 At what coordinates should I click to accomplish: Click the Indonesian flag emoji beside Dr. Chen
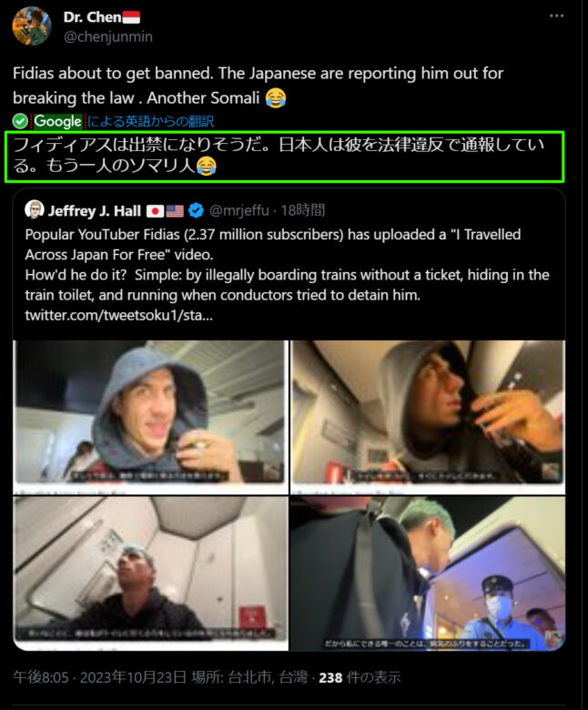(x=131, y=17)
